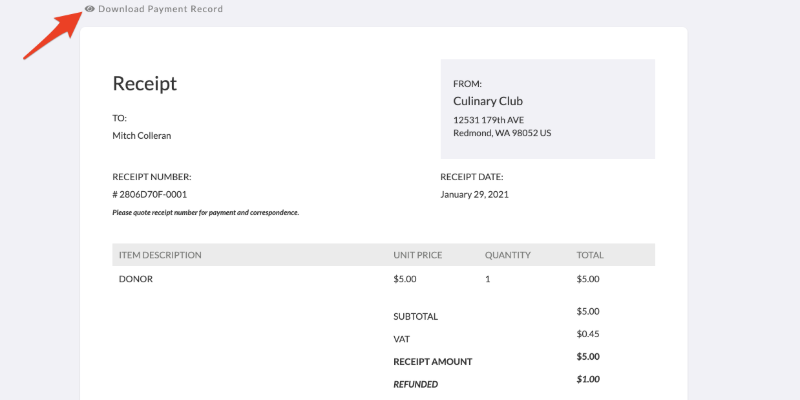Click the REFUNDED amount $1.00
Image resolution: width=800 pixels, height=400 pixels.
tap(588, 379)
